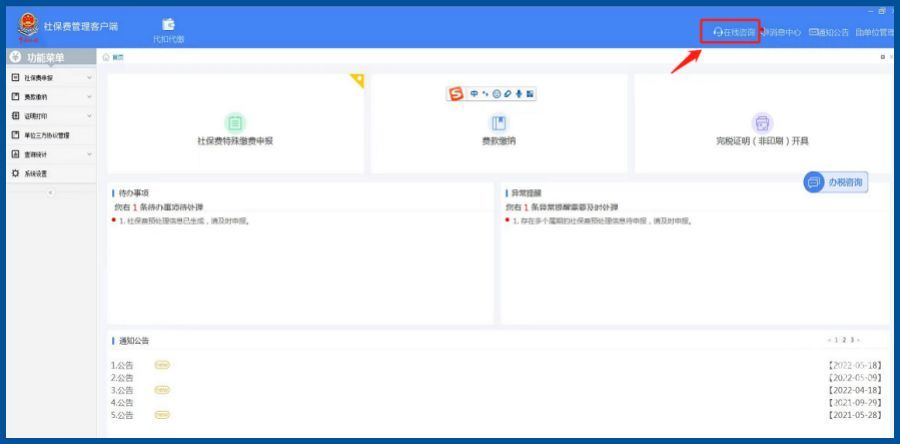900x444 pixels.
Task: Open 消息中心 in the top header
Action: click(x=782, y=32)
